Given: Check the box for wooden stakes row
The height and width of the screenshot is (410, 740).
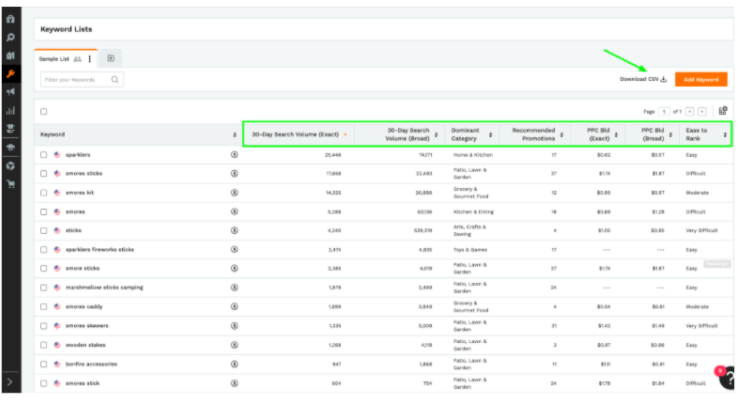Looking at the screenshot, I should (x=43, y=345).
